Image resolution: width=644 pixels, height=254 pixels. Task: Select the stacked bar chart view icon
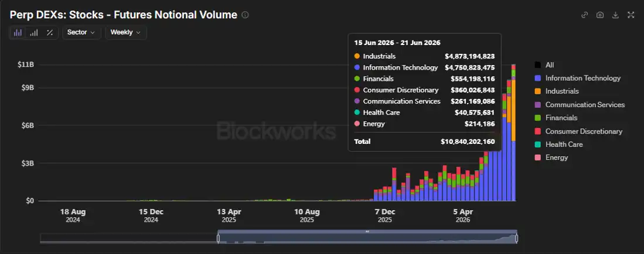18,33
